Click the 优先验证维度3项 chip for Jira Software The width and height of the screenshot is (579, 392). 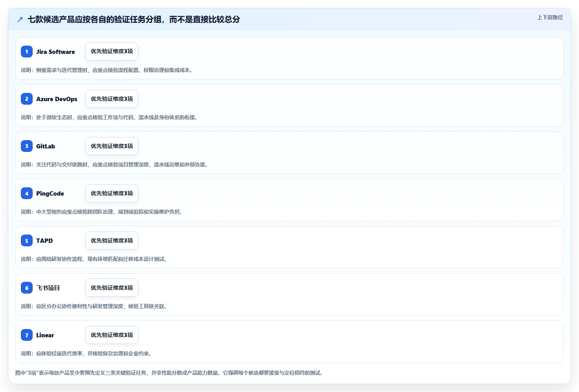pyautogui.click(x=112, y=52)
